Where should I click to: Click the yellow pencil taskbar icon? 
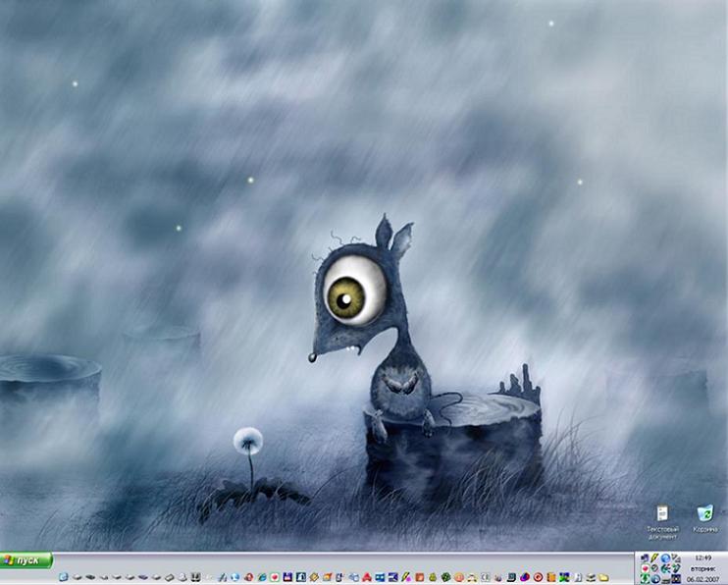click(x=406, y=577)
